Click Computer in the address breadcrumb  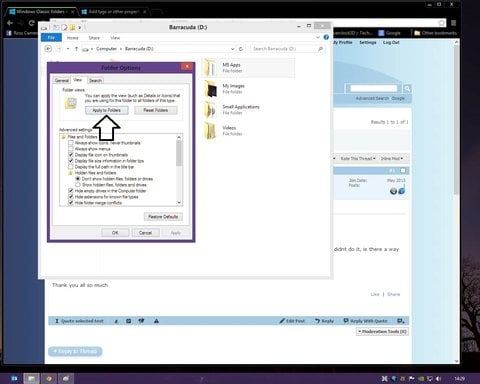(x=106, y=49)
